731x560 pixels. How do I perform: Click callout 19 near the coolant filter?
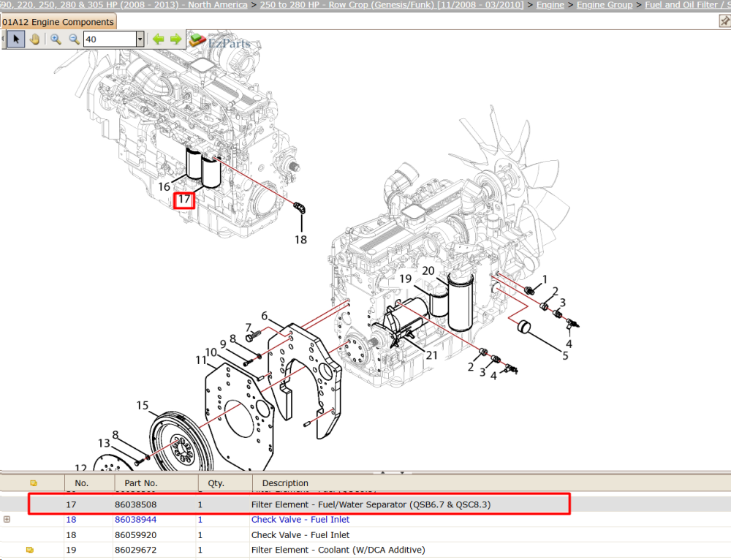406,279
